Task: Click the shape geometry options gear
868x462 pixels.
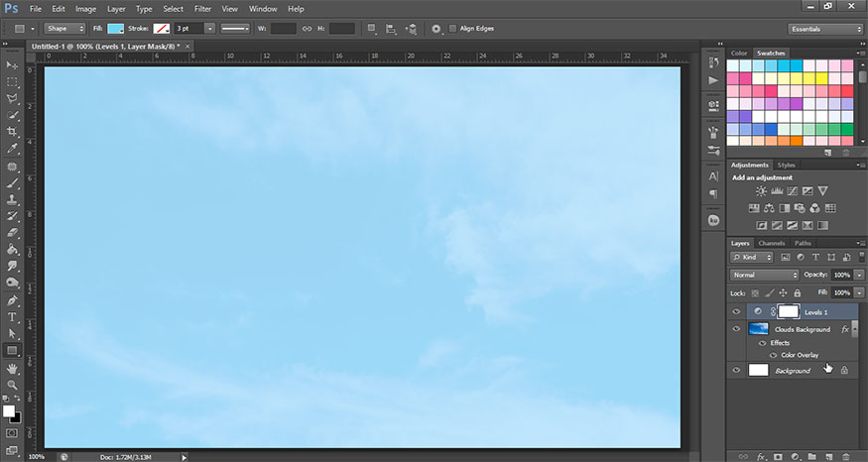Action: [435, 29]
